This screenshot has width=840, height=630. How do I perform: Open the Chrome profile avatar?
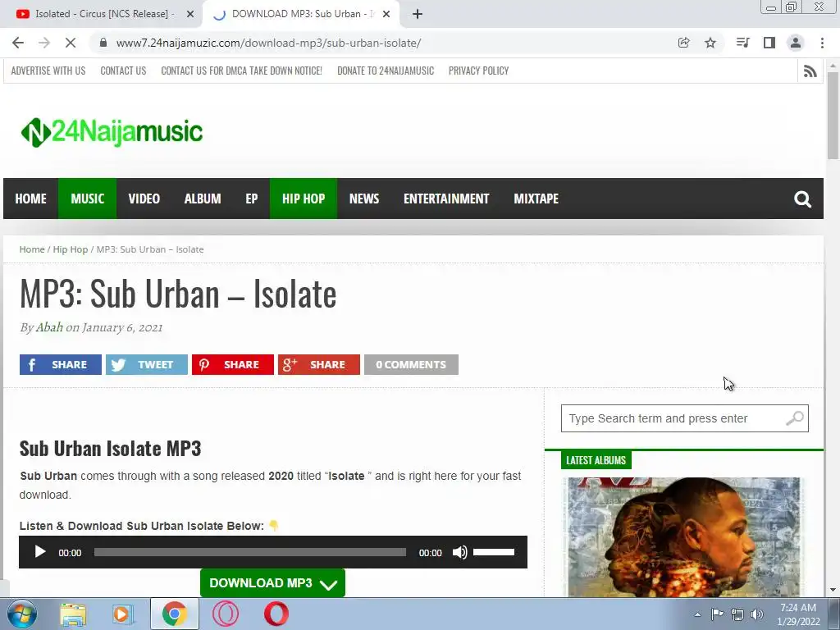pyautogui.click(x=796, y=43)
